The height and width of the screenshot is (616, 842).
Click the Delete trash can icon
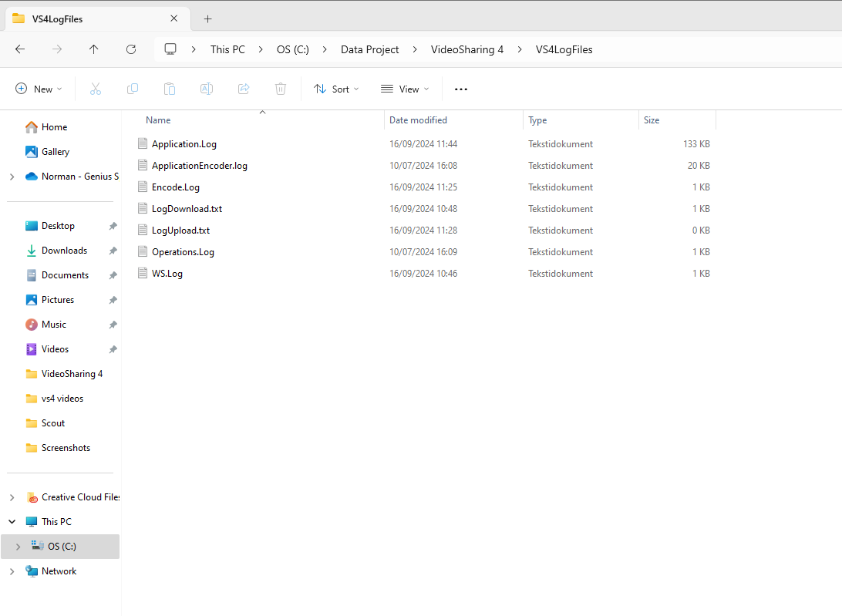(281, 89)
